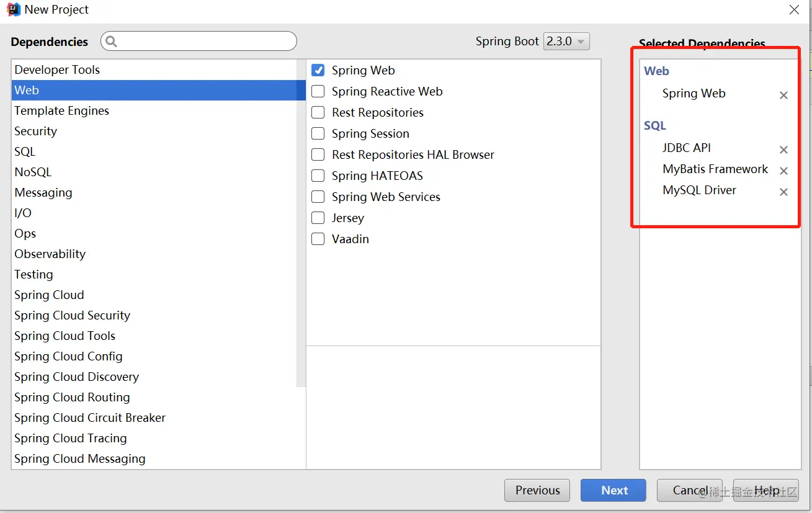Select the Spring Cloud Discovery category
The height and width of the screenshot is (513, 812).
click(x=154, y=377)
